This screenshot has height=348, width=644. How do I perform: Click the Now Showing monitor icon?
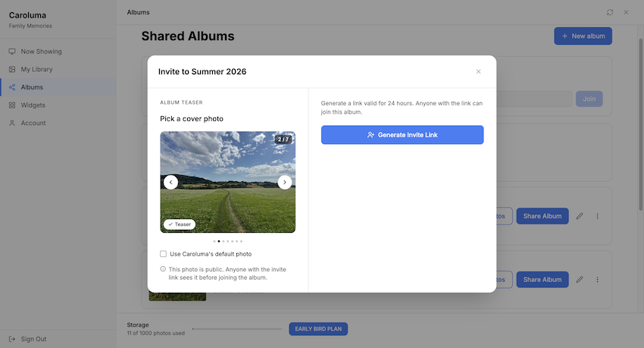pos(12,52)
